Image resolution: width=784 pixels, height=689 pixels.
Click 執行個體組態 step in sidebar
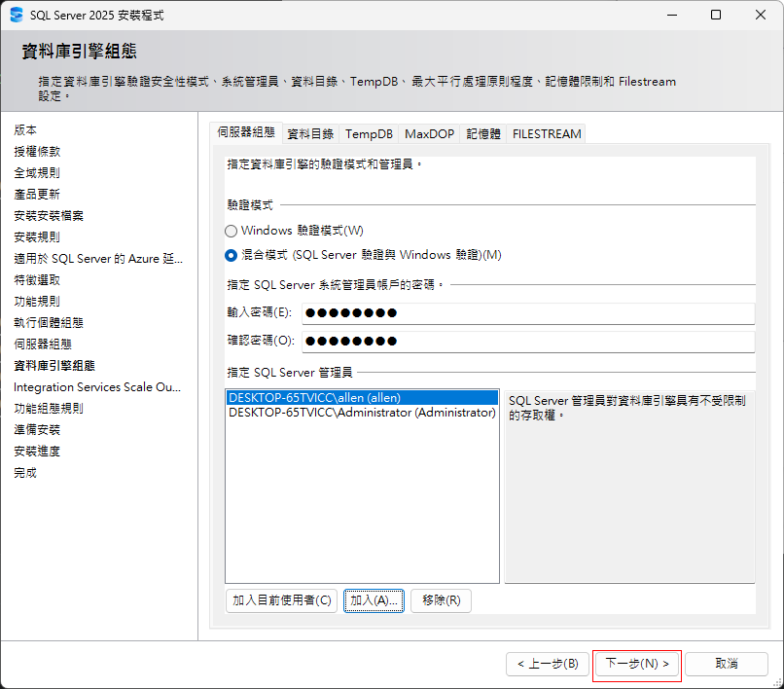click(x=49, y=323)
